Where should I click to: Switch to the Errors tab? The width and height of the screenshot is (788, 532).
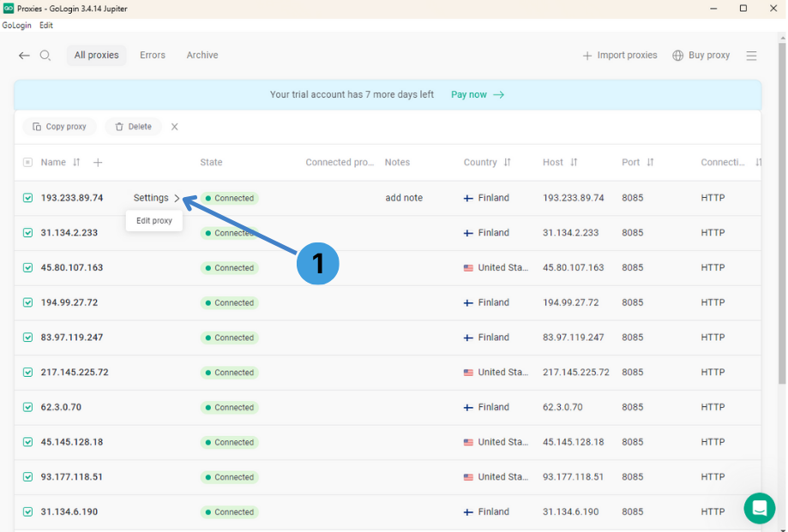coord(153,55)
